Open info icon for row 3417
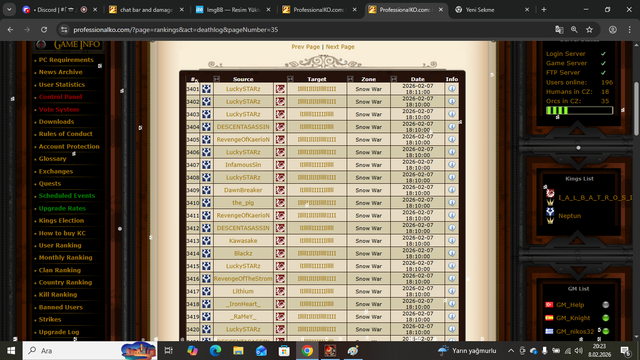Screen dimensions: 640x360 click(451, 291)
